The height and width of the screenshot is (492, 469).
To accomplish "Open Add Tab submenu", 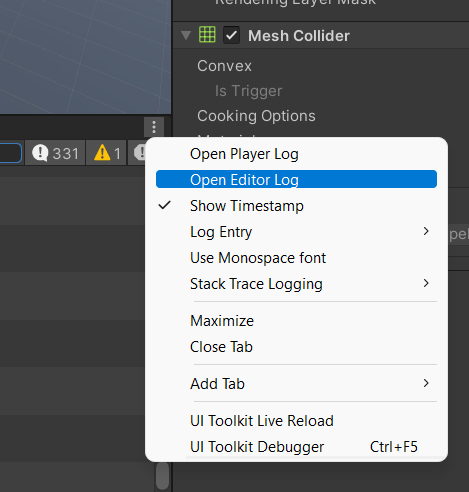I will click(x=296, y=383).
